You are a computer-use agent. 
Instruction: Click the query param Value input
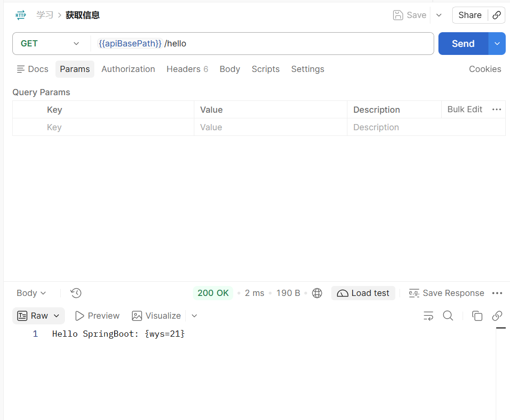coord(271,127)
